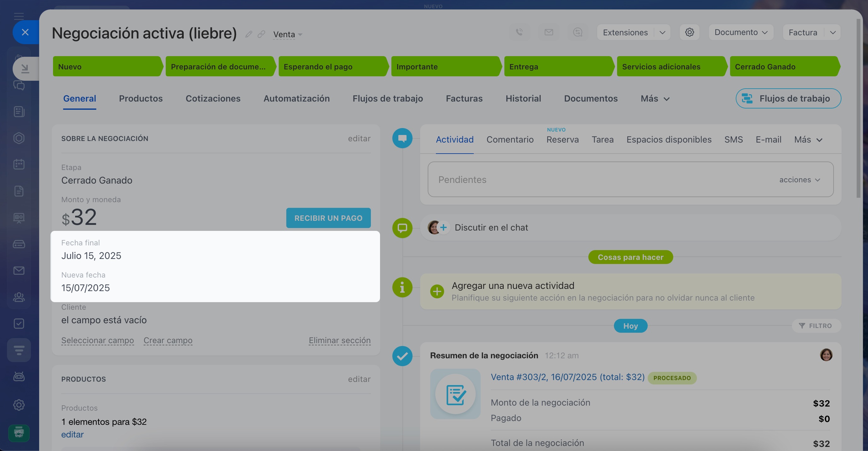Click the Pendientes input field
This screenshot has height=451, width=868.
(630, 179)
